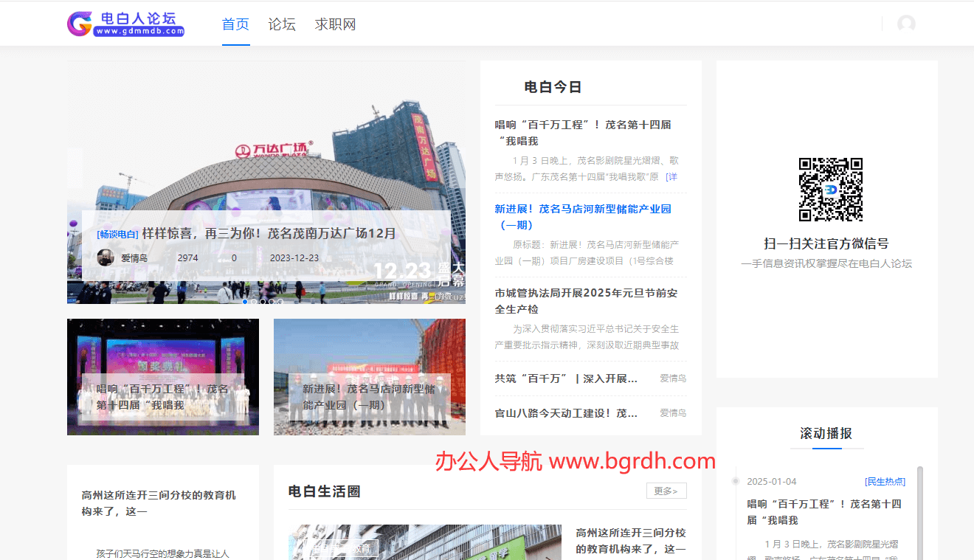The height and width of the screenshot is (560, 974).
Task: Open the blue 新进展 headline under 电白今日
Action: tap(583, 217)
